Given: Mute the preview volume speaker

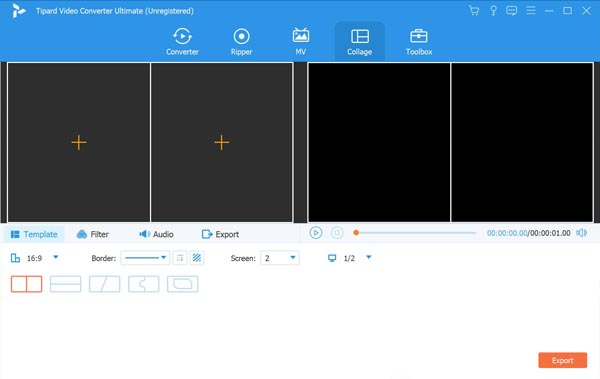Looking at the screenshot, I should click(581, 233).
